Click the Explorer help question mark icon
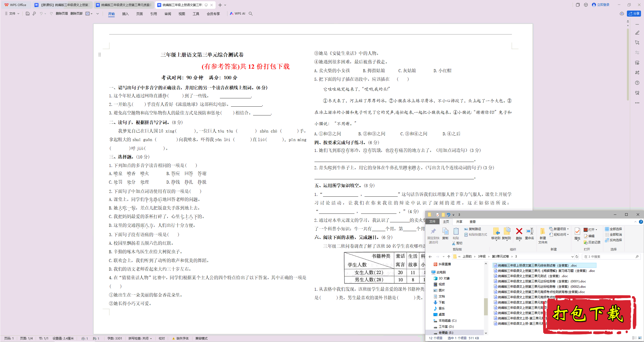644x342 pixels. pos(641,222)
